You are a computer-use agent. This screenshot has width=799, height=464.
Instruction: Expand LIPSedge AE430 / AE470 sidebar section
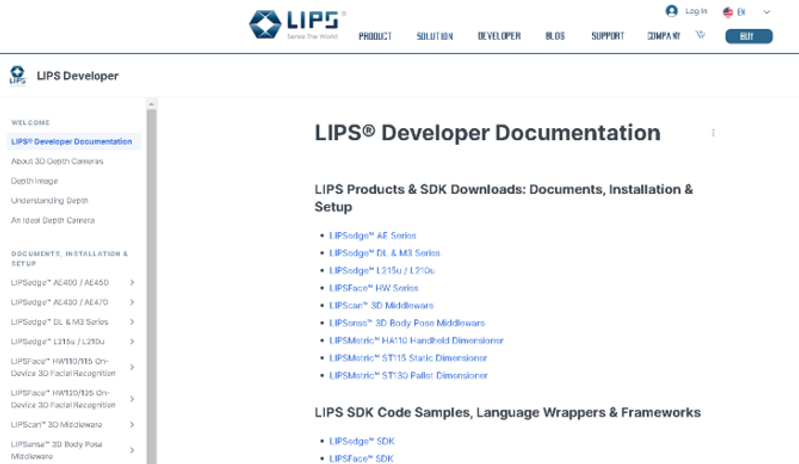pos(132,302)
